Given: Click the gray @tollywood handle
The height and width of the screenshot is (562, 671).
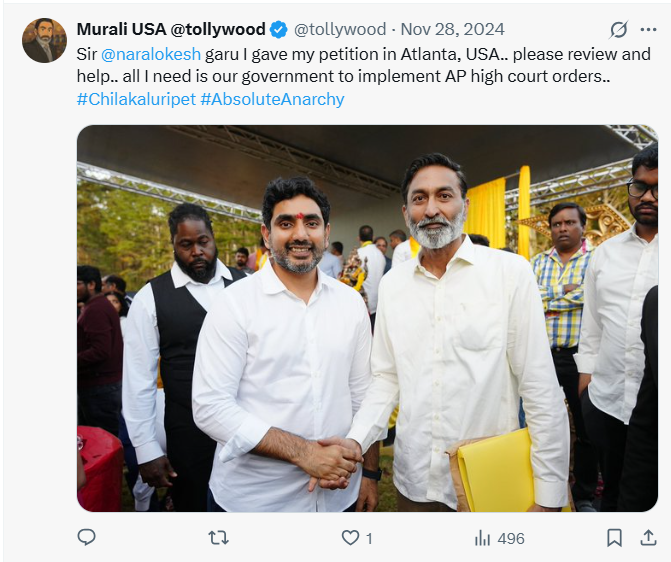Looking at the screenshot, I should (x=340, y=30).
